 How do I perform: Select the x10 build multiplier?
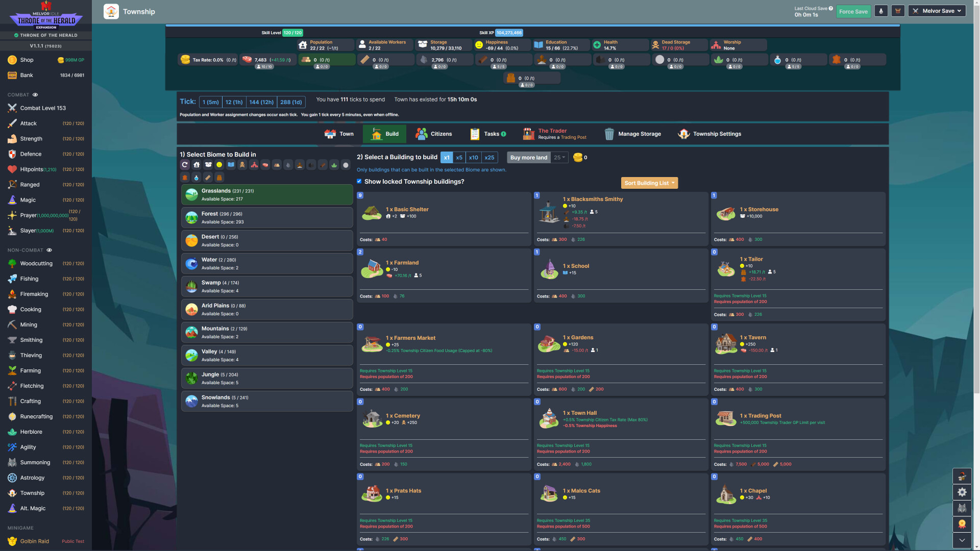473,158
